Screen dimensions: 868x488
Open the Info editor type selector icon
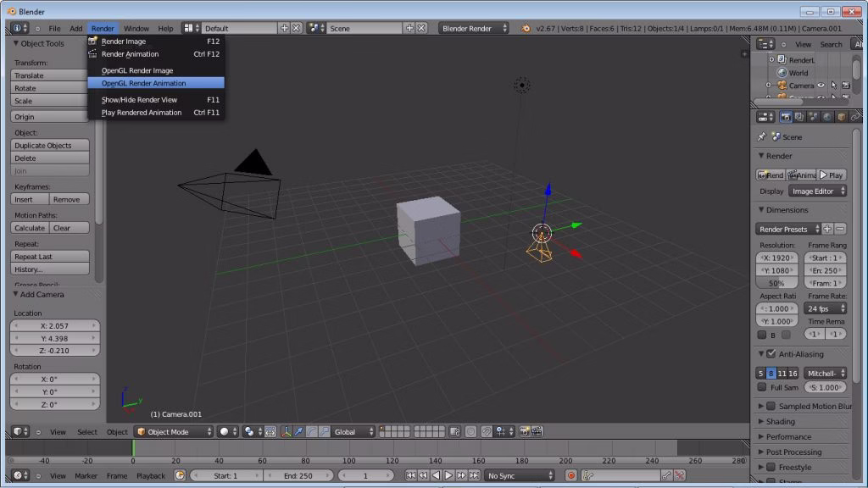click(20, 28)
